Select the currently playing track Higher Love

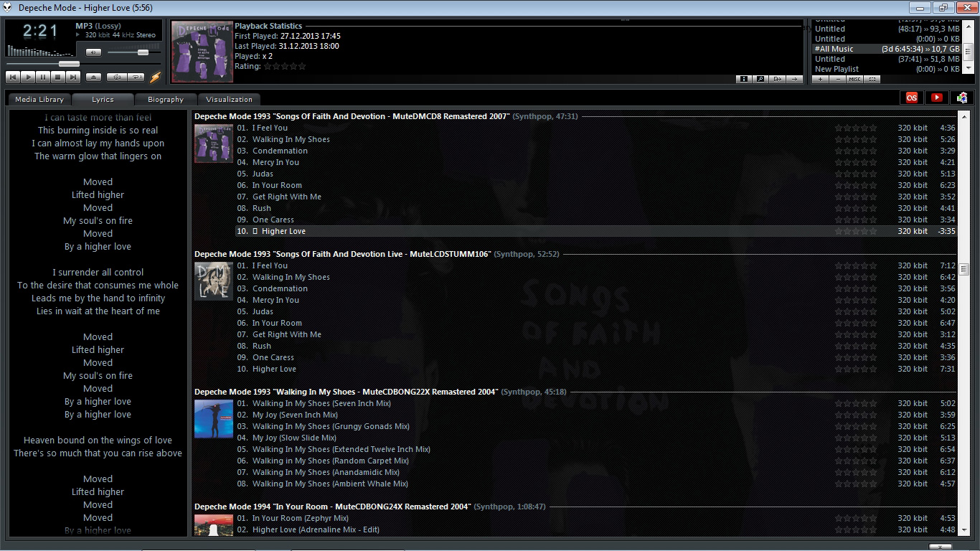(596, 231)
